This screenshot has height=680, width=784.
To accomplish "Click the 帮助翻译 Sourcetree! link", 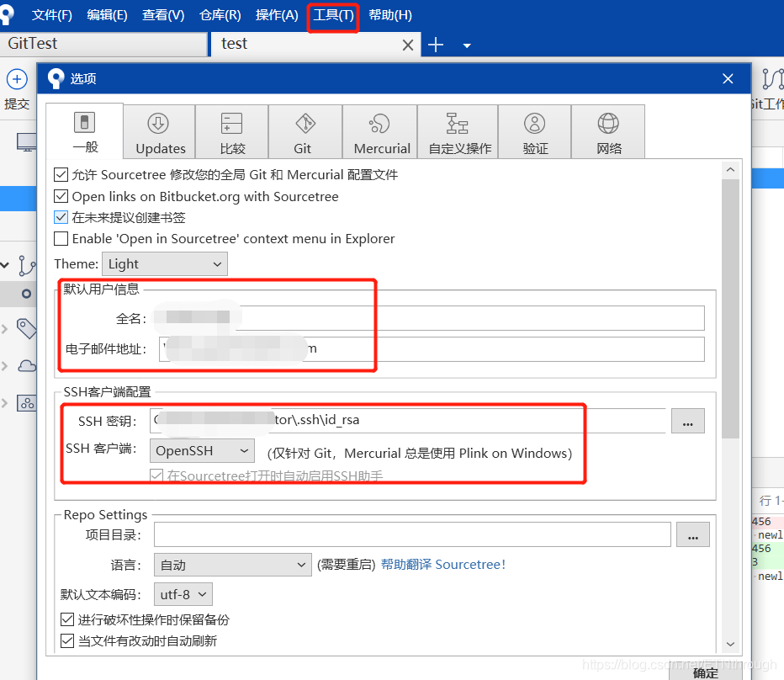I will click(443, 565).
